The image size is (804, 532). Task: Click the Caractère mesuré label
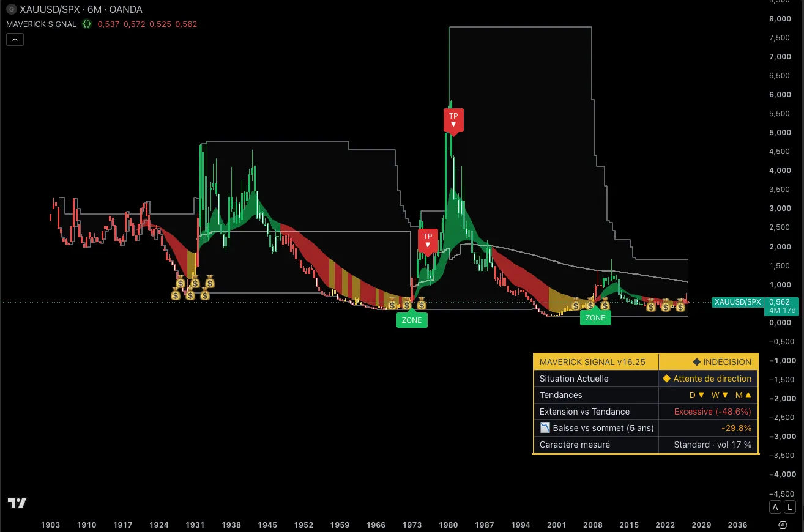point(575,445)
